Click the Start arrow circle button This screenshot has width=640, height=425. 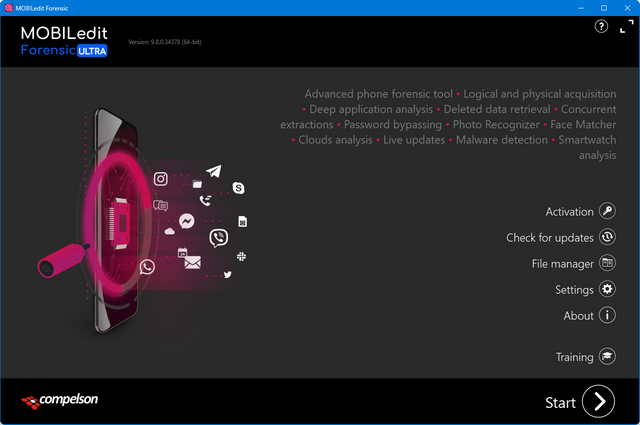point(598,402)
